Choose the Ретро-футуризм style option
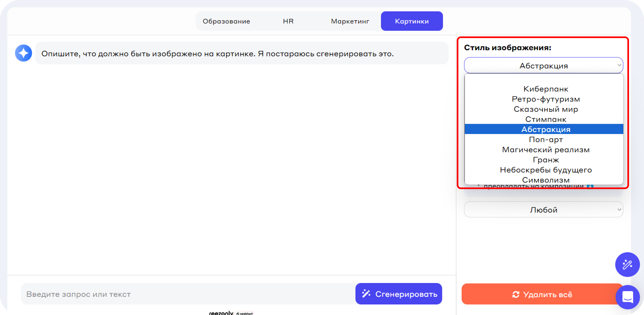Image resolution: width=644 pixels, height=315 pixels. tap(546, 99)
